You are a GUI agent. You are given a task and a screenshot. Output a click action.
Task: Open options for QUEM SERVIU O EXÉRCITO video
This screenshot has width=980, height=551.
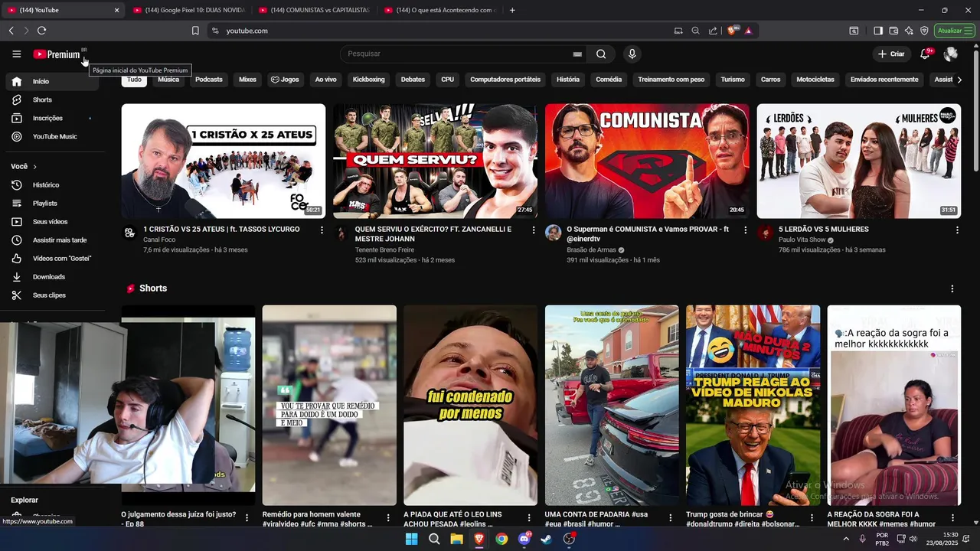coord(534,230)
